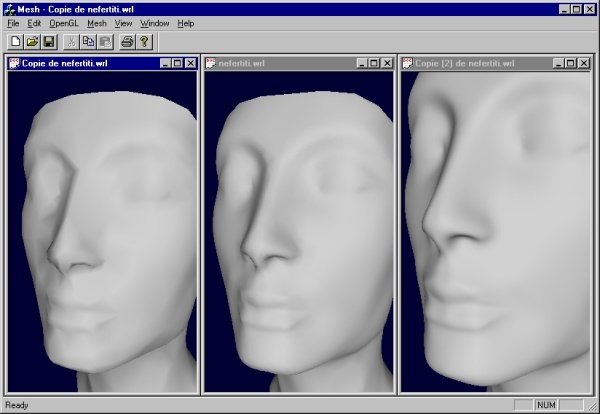The width and height of the screenshot is (600, 414).
Task: Open the Edit menu
Action: [34, 23]
